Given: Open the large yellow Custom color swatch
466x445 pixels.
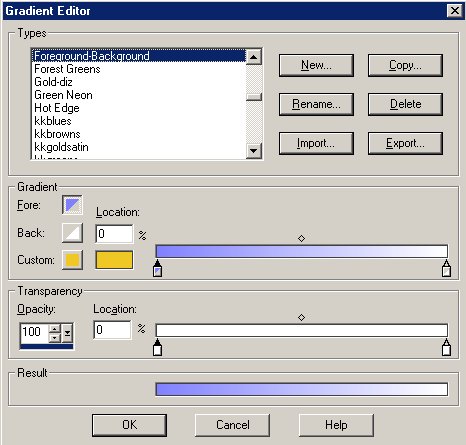Looking at the screenshot, I should [114, 260].
